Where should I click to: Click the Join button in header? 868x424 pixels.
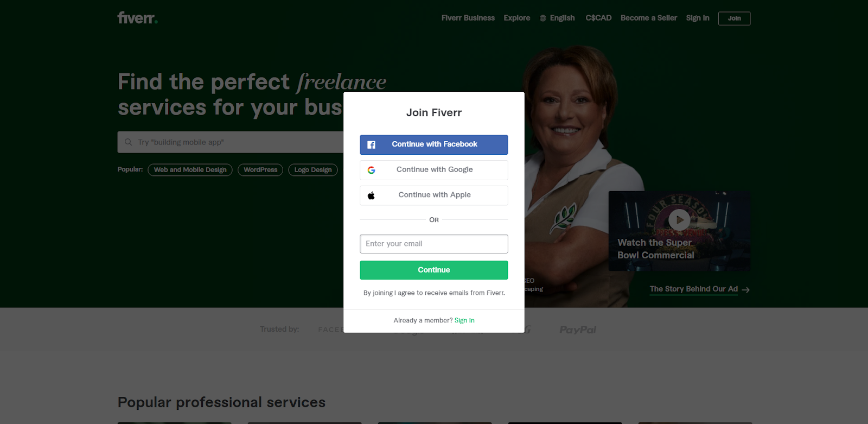coord(735,18)
